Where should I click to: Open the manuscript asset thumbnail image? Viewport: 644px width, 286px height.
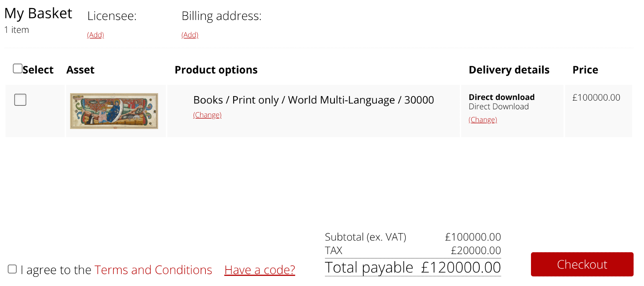point(114,111)
